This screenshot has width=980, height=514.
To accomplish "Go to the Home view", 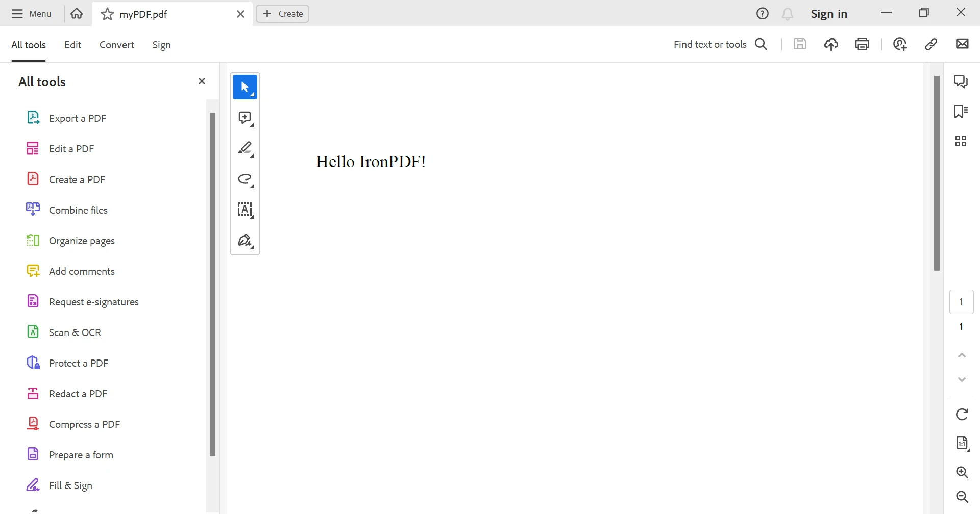I will pyautogui.click(x=77, y=14).
